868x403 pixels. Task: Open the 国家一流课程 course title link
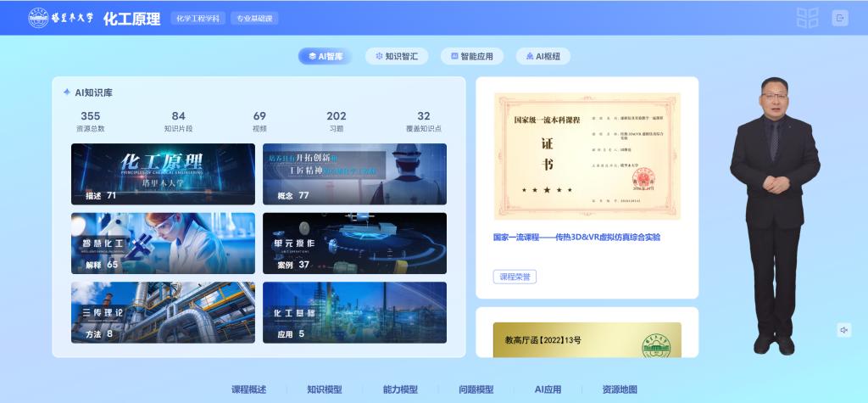coord(576,238)
